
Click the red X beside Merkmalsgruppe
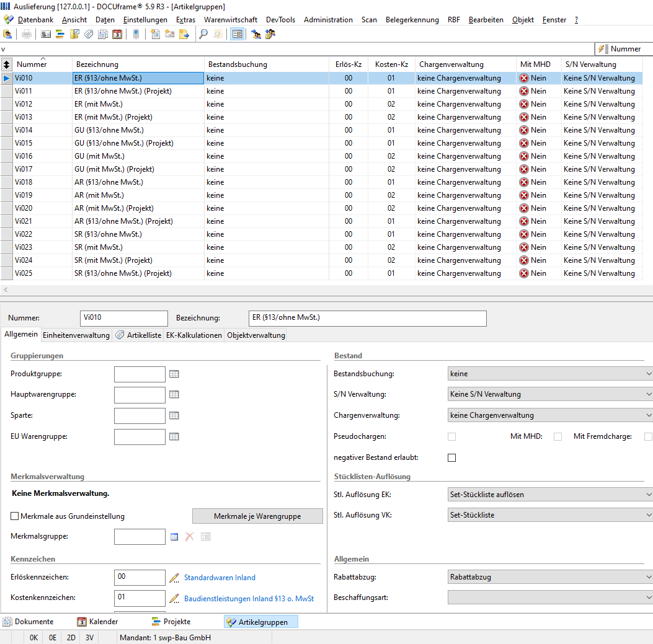[190, 537]
